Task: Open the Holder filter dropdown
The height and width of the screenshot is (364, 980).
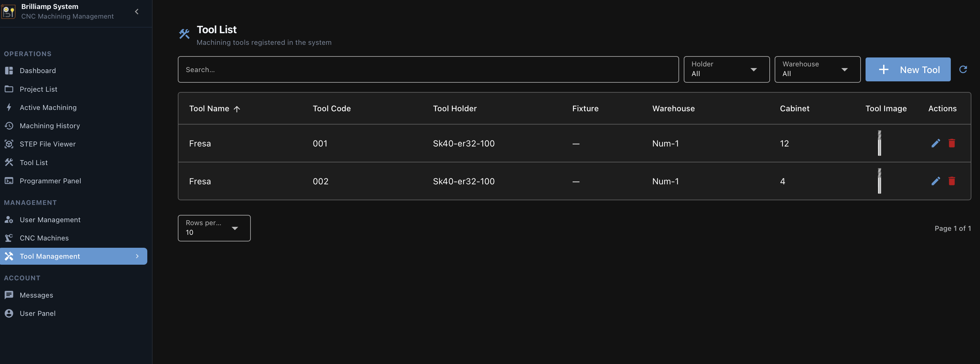Action: coord(726,69)
